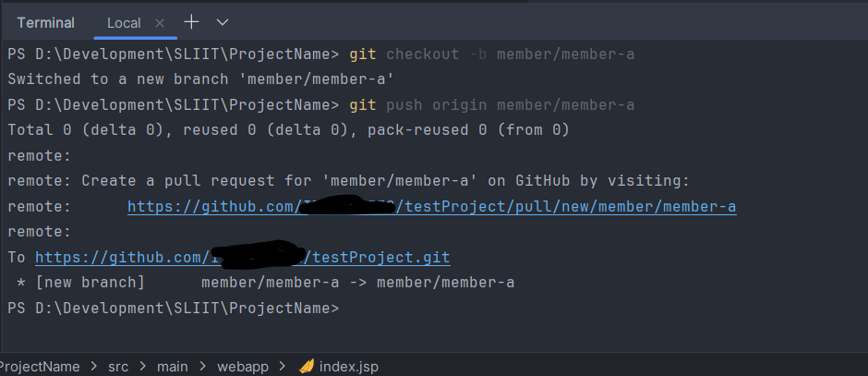
Task: Click the Terminal tool window title
Action: pyautogui.click(x=45, y=22)
